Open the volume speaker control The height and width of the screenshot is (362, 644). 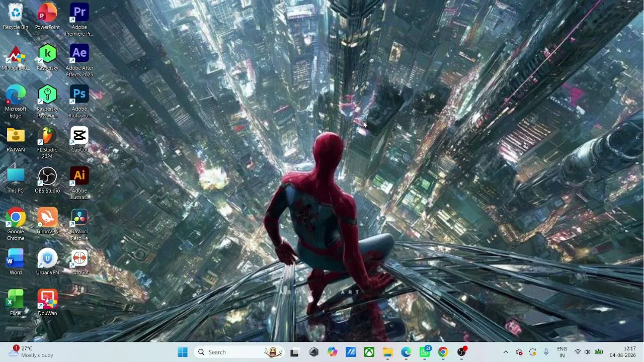click(x=587, y=352)
